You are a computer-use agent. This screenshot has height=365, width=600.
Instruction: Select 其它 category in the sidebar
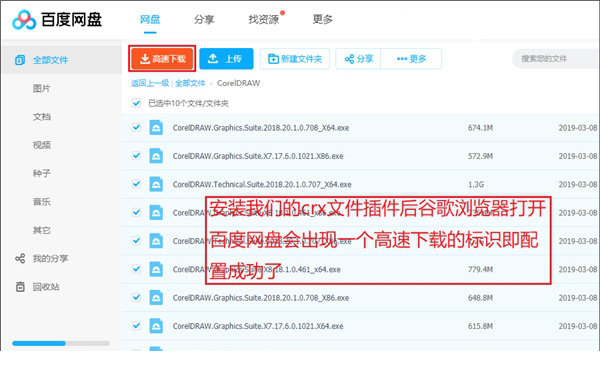pyautogui.click(x=42, y=230)
